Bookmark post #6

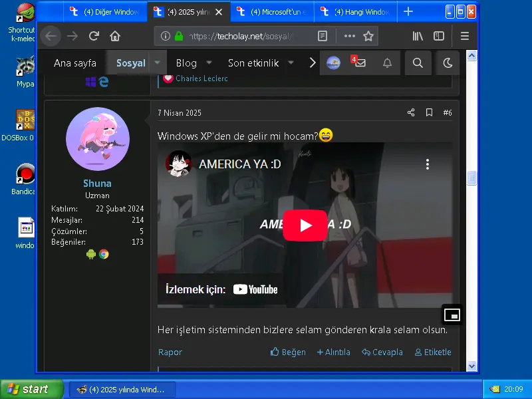tap(429, 112)
